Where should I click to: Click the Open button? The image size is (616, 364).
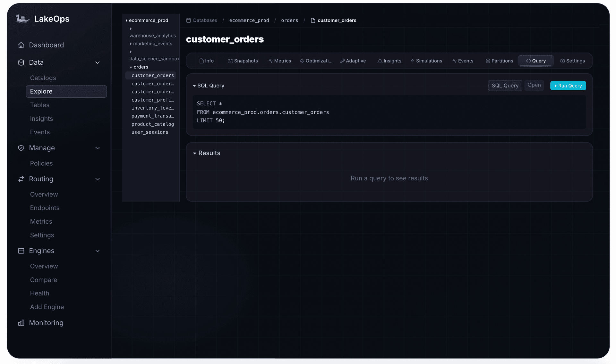tap(534, 85)
